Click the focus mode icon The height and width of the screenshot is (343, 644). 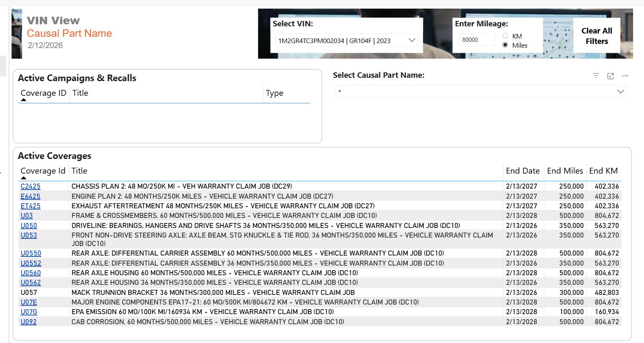(611, 76)
